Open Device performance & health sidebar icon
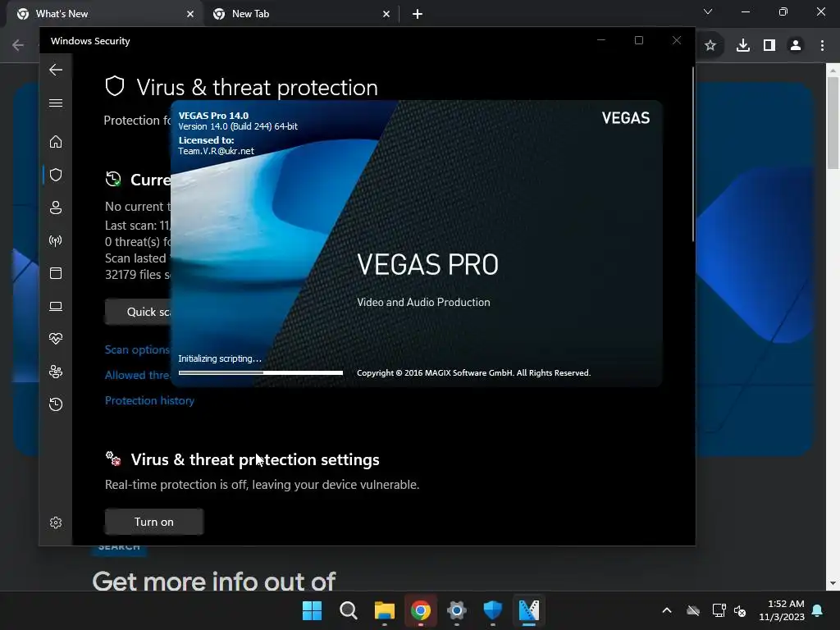This screenshot has width=840, height=630. [x=56, y=339]
